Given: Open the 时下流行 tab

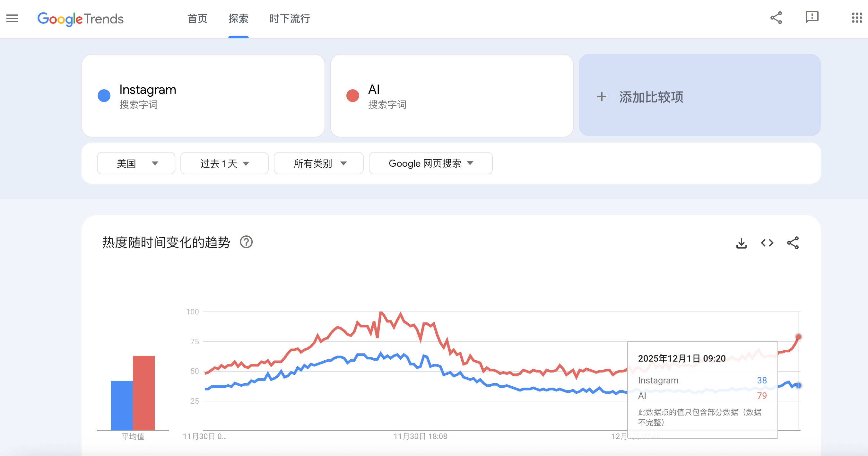Looking at the screenshot, I should tap(290, 19).
